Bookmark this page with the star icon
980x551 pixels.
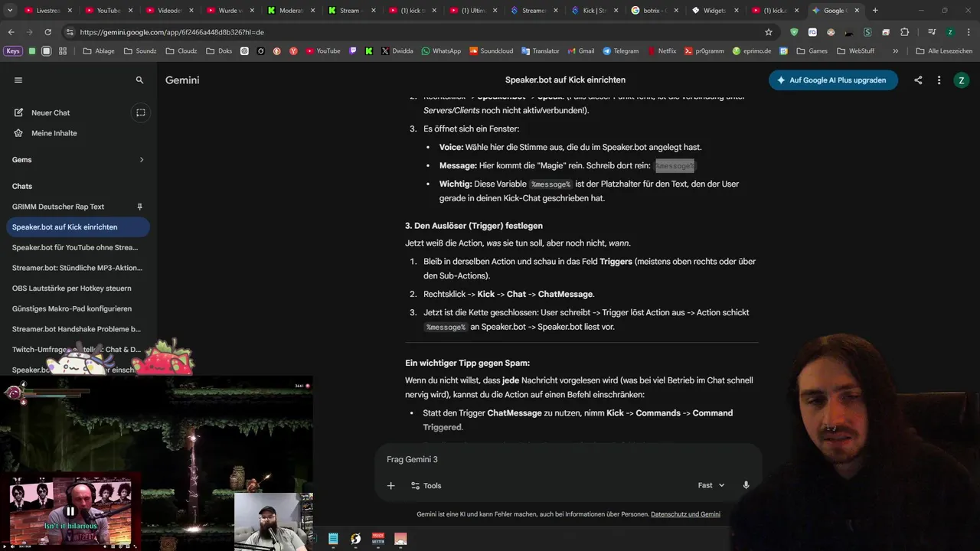769,32
